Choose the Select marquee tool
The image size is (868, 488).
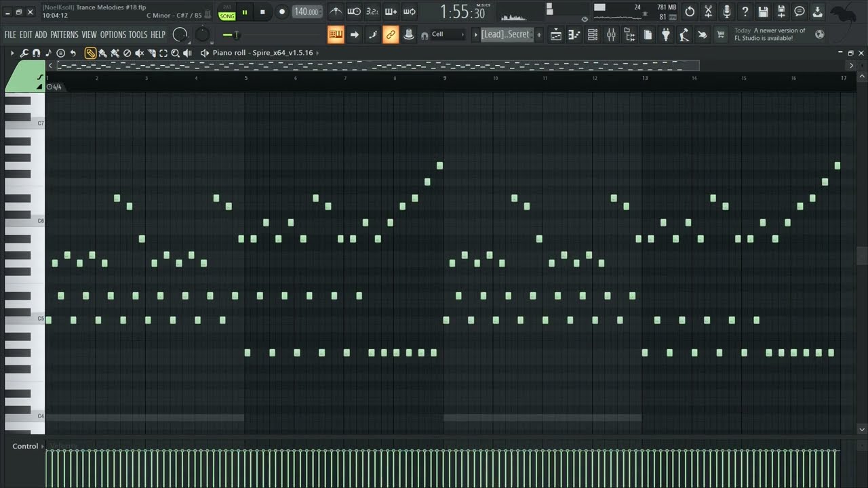163,53
